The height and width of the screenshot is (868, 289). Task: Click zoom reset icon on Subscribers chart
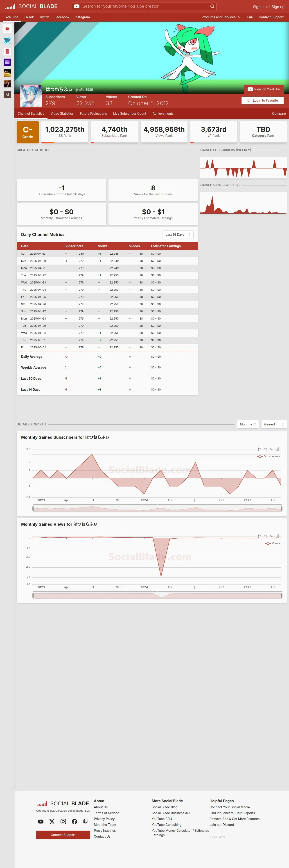point(265,450)
